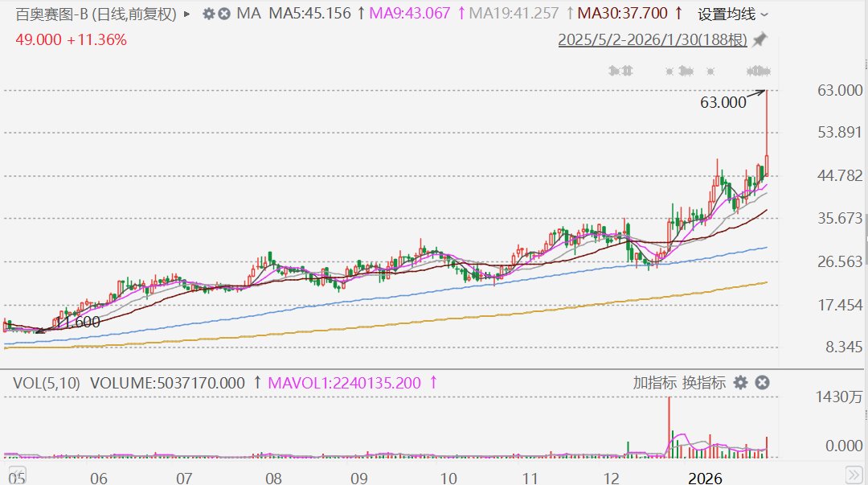
Task: Open VOL indicator settings gear
Action: click(740, 383)
